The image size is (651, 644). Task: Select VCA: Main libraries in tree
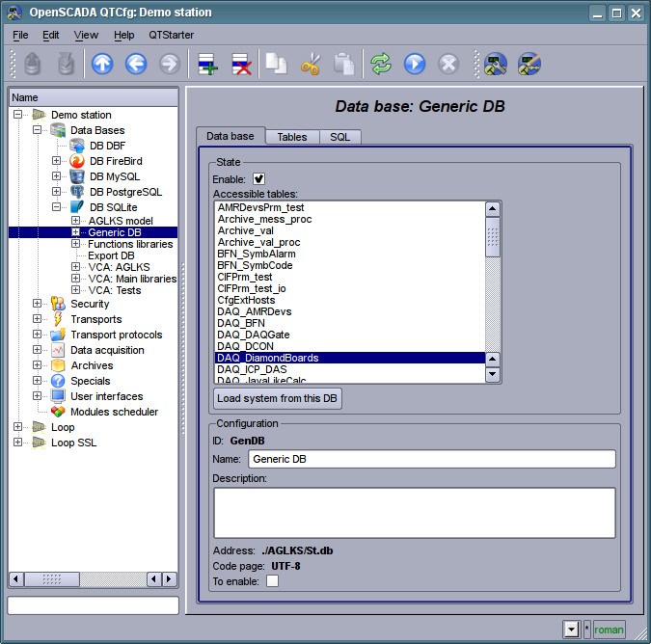pyautogui.click(x=132, y=279)
